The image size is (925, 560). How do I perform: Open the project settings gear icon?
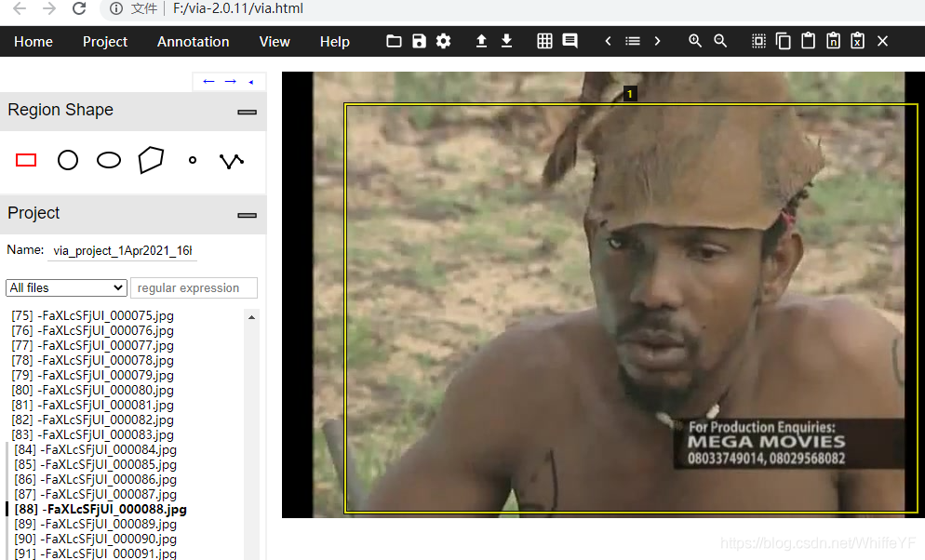pyautogui.click(x=444, y=41)
